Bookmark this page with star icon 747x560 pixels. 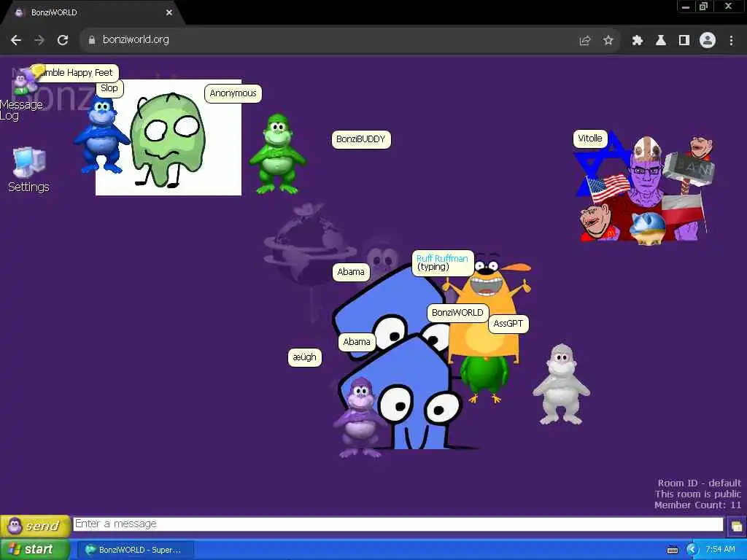pyautogui.click(x=608, y=41)
